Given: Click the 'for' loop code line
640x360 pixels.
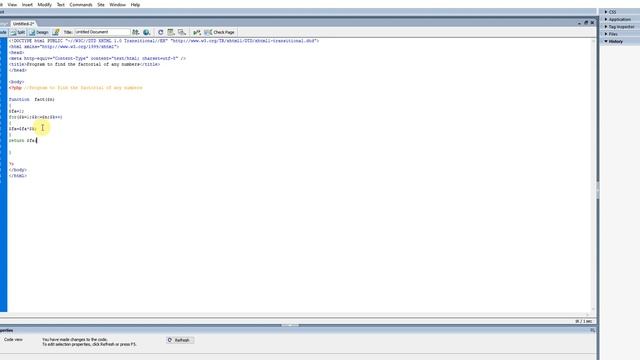Looking at the screenshot, I should (x=36, y=117).
